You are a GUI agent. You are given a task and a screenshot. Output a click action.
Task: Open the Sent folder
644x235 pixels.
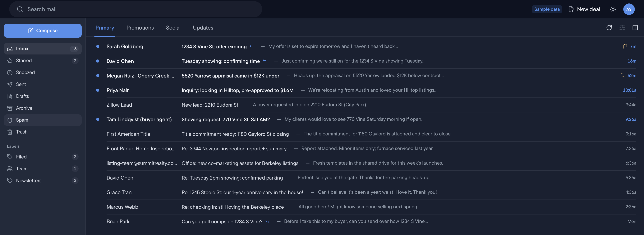tap(43, 84)
